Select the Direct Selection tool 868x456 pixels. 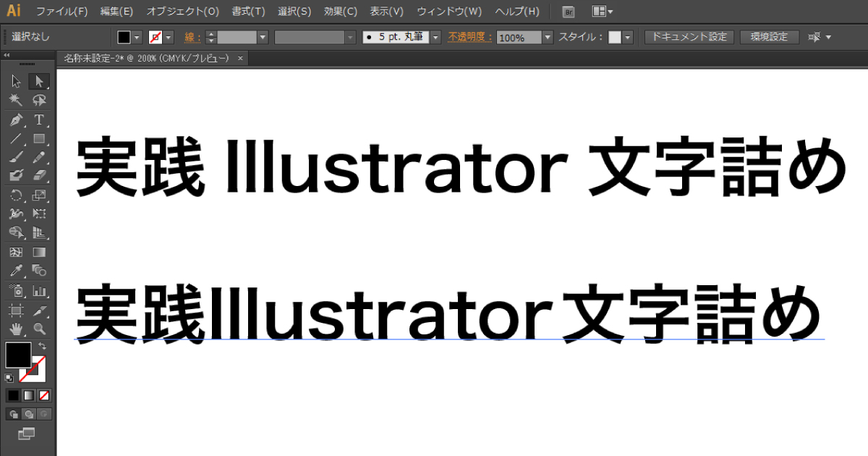point(39,81)
